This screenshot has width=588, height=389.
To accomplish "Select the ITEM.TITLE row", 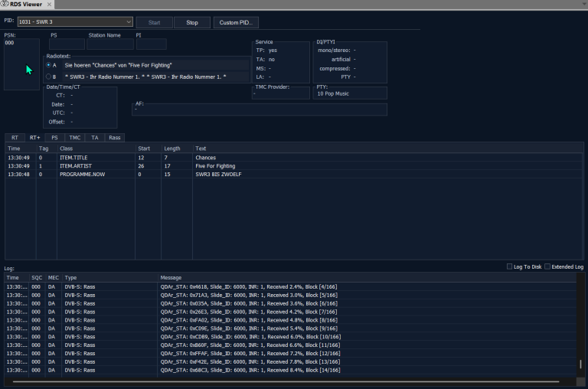I will pos(294,158).
